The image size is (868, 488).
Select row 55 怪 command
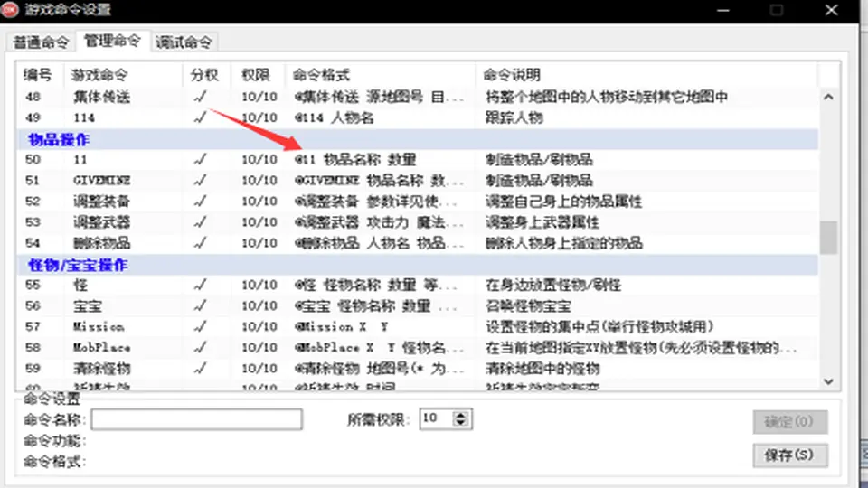(x=418, y=285)
